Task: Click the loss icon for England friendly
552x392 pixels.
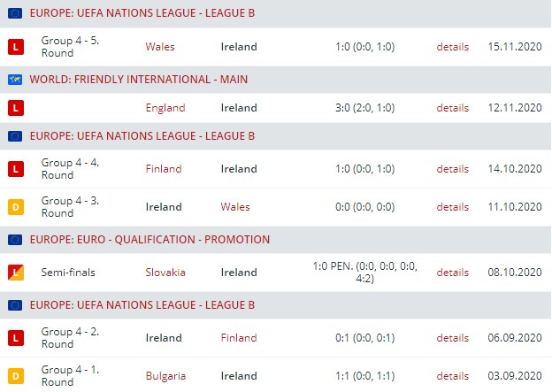Action: 14,108
